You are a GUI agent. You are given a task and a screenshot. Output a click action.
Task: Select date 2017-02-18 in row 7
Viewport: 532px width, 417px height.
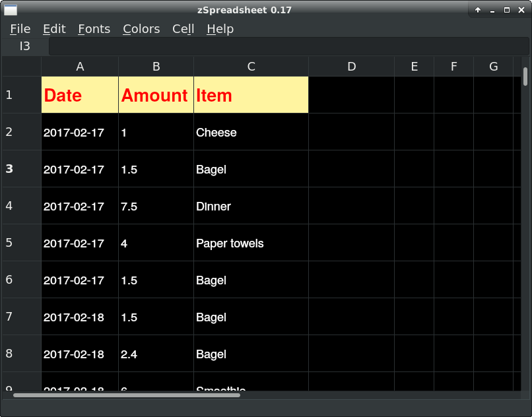(x=80, y=317)
